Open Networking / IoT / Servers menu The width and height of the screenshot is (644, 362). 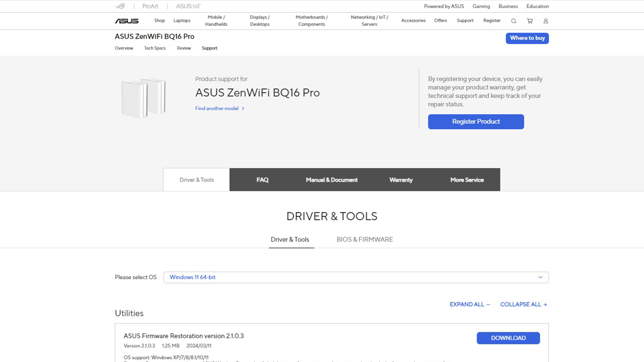[369, 21]
